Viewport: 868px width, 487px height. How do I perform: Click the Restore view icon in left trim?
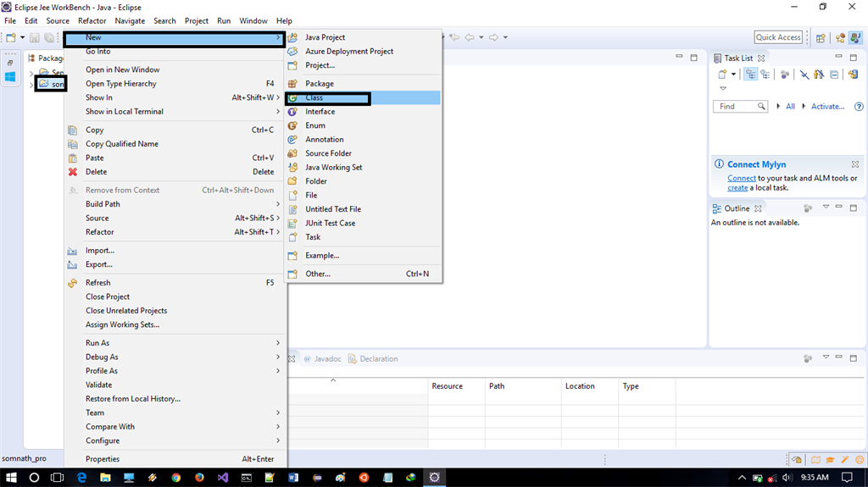point(10,63)
